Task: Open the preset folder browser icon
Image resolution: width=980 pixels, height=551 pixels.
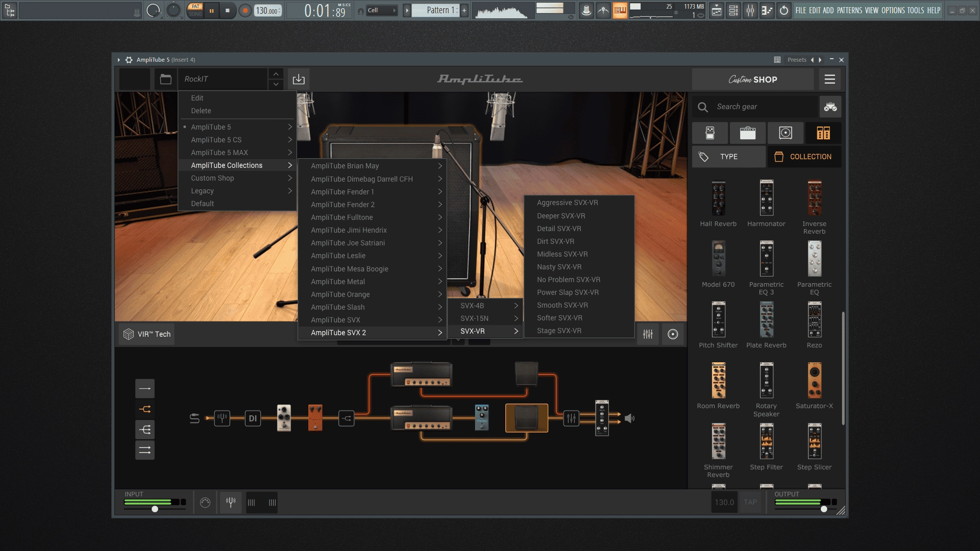Action: (x=165, y=79)
